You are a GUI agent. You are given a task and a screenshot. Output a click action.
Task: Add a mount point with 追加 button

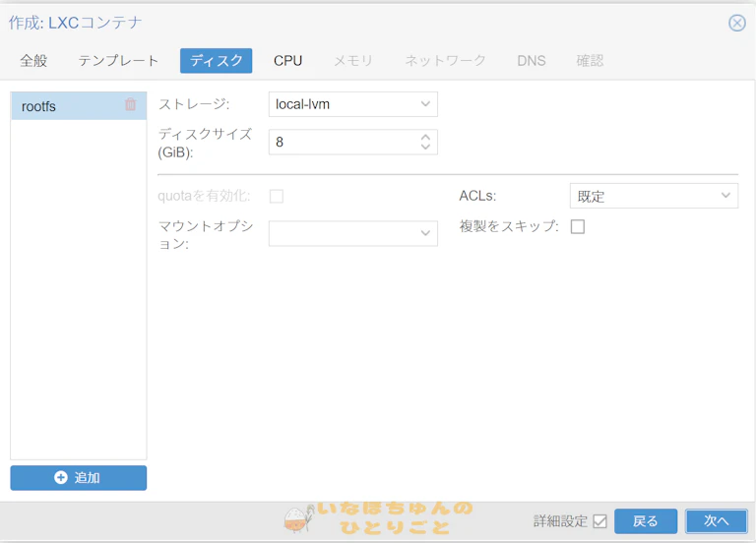pos(79,477)
